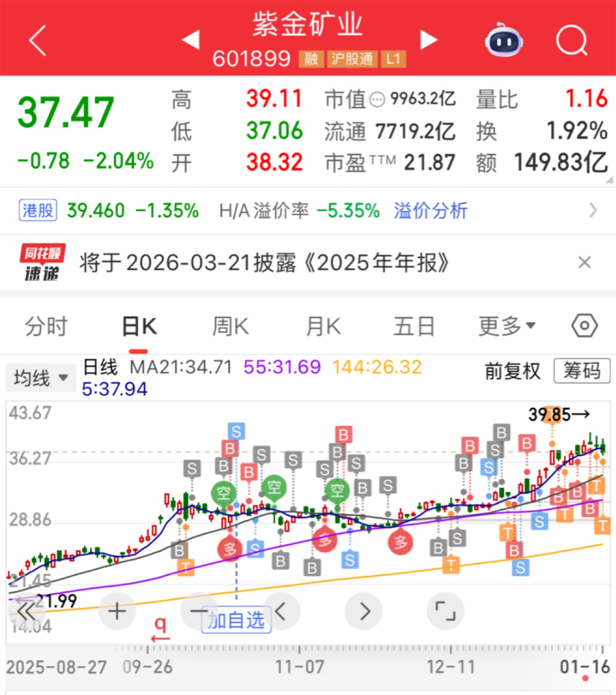Tap the L1 level tag
This screenshot has height=695, width=616.
point(393,59)
